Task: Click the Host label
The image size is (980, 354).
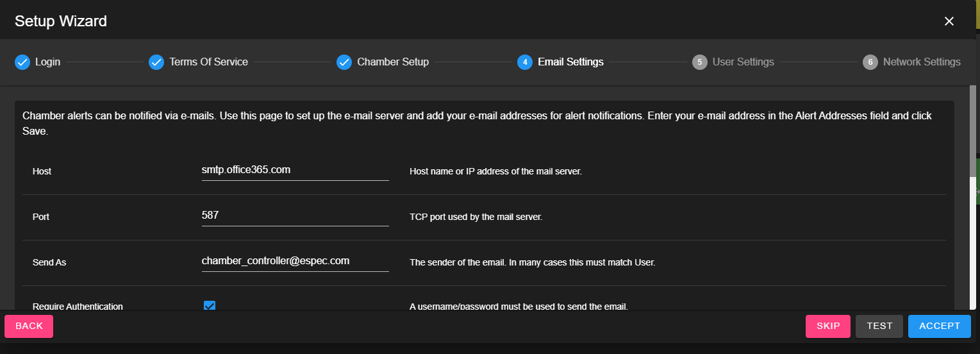Action: click(42, 172)
